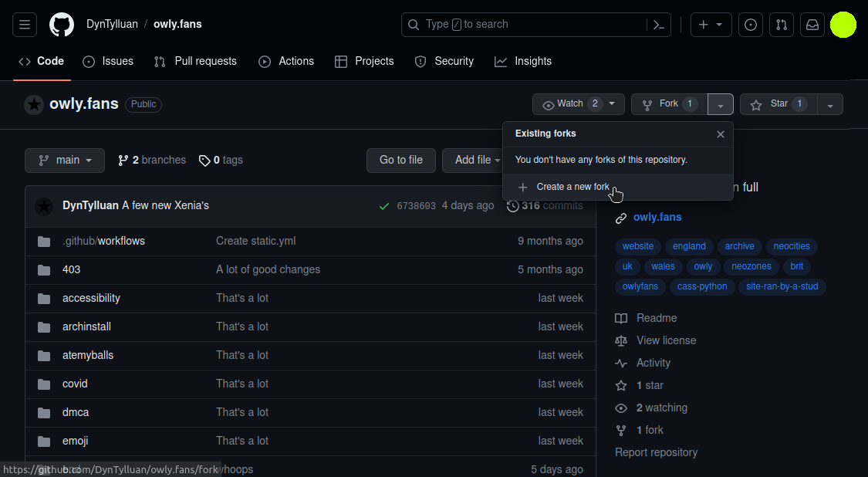Switch to the Issues tab
The width and height of the screenshot is (868, 477).
(x=108, y=62)
